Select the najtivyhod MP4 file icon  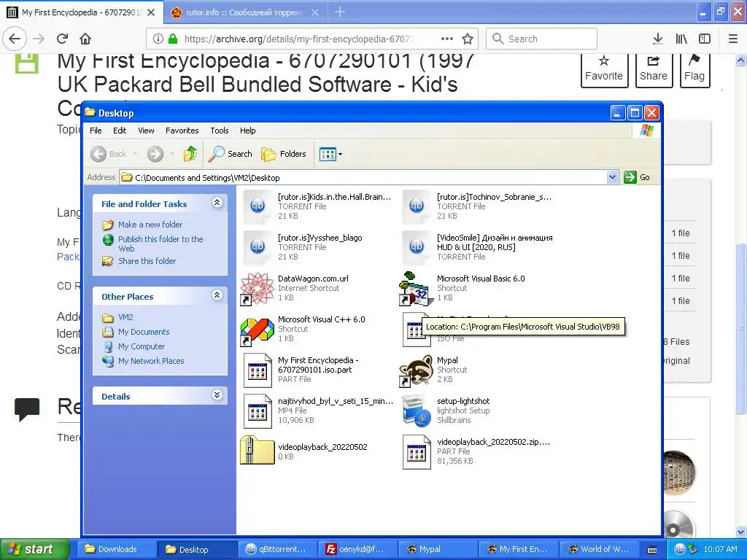tap(258, 411)
